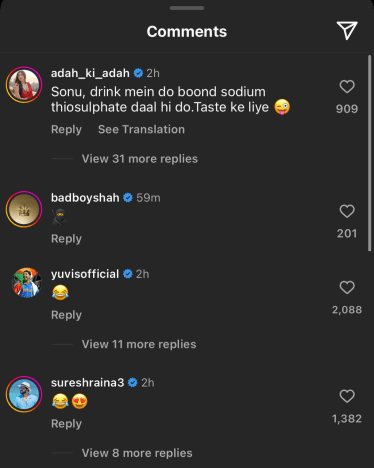
Task: Expand View 11 more replies
Action: tap(139, 344)
